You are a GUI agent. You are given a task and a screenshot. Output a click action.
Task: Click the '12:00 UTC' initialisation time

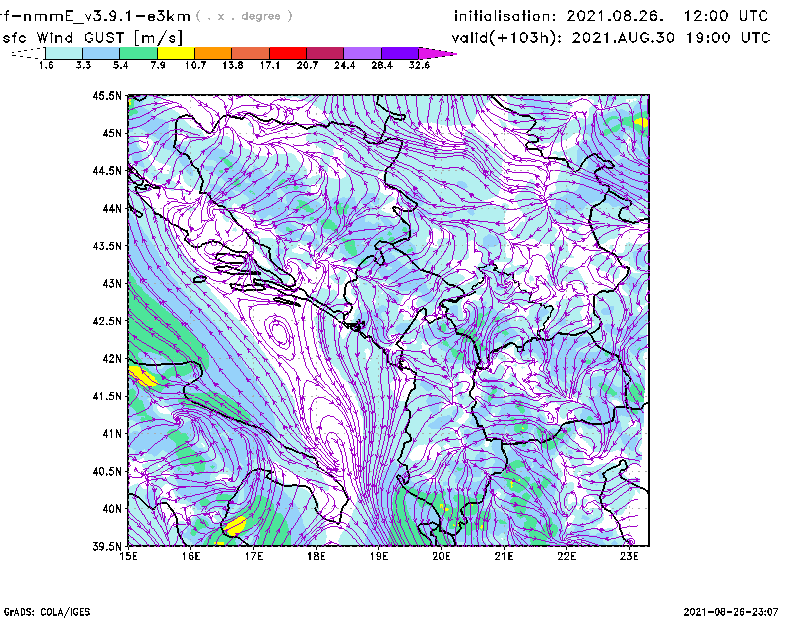tap(726, 16)
